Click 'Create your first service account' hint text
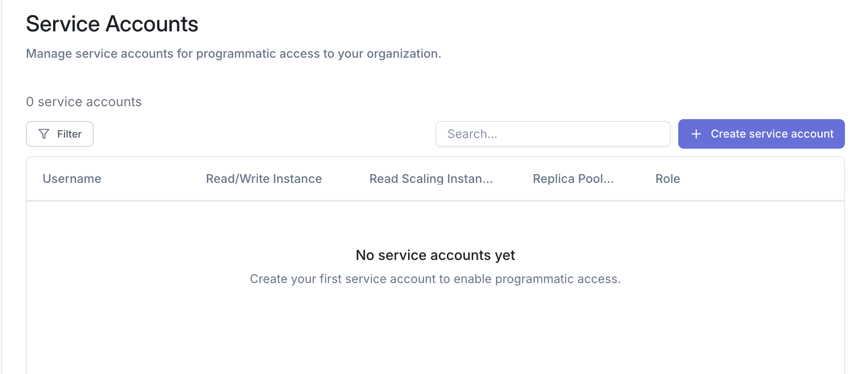The height and width of the screenshot is (374, 868). coord(435,279)
